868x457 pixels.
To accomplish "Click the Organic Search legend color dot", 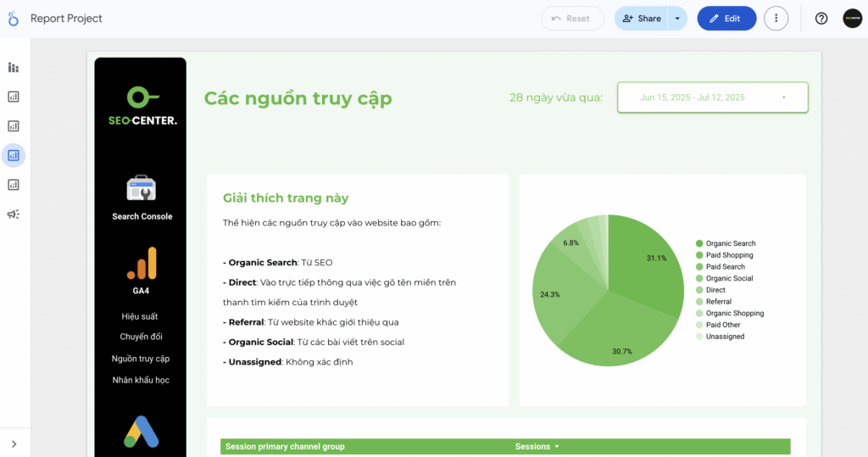I will (699, 243).
